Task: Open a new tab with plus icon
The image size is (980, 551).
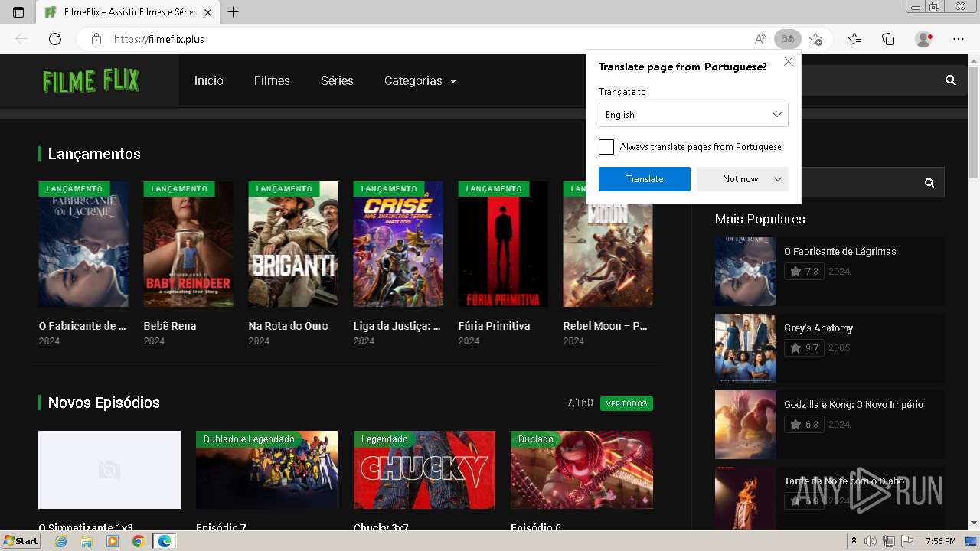Action: pos(234,12)
